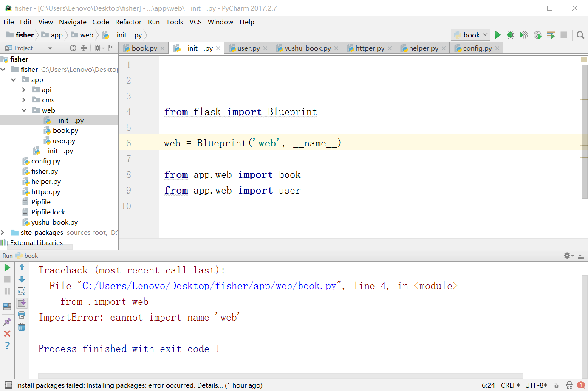Image resolution: width=588 pixels, height=391 pixels.
Task: Collapse all in Project panel
Action: pyautogui.click(x=84, y=48)
